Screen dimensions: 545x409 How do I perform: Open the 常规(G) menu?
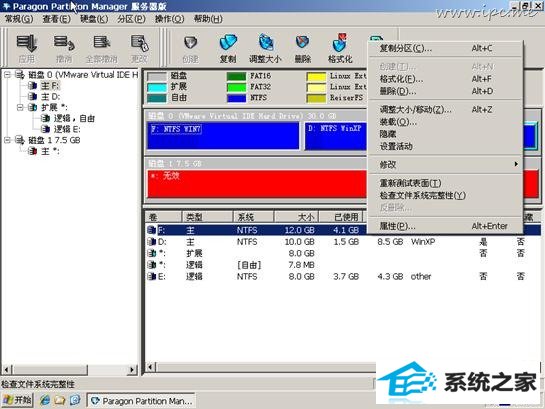(19, 19)
